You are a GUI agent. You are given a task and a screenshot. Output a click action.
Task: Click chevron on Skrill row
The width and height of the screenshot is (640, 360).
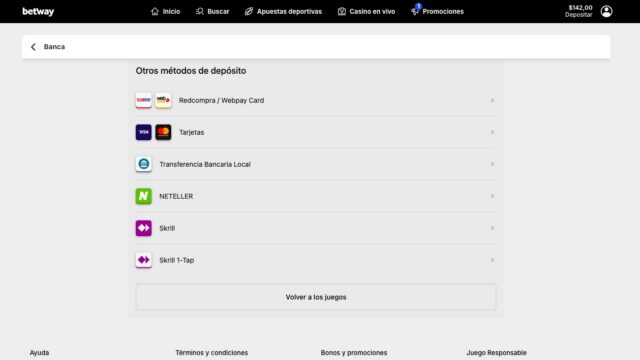tap(492, 228)
